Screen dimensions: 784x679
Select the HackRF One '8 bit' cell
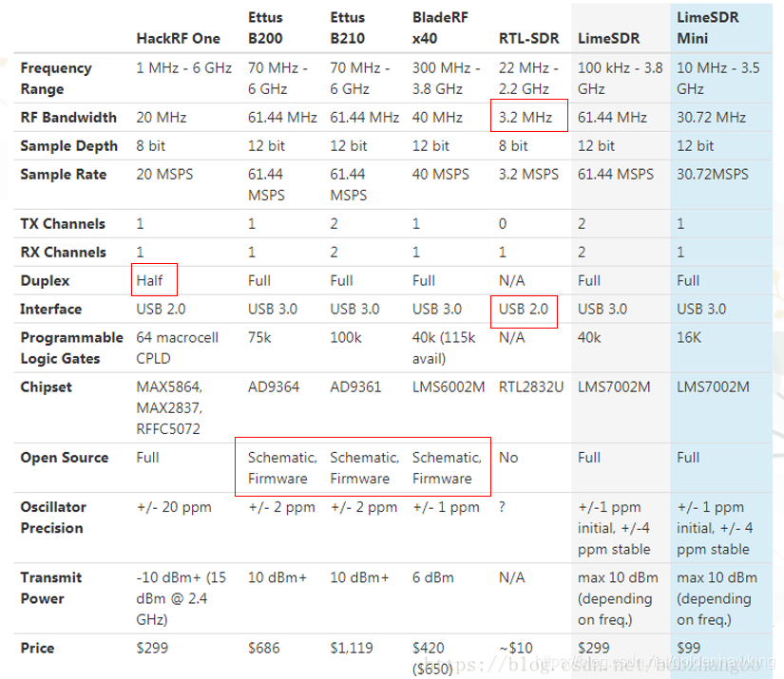coord(150,146)
